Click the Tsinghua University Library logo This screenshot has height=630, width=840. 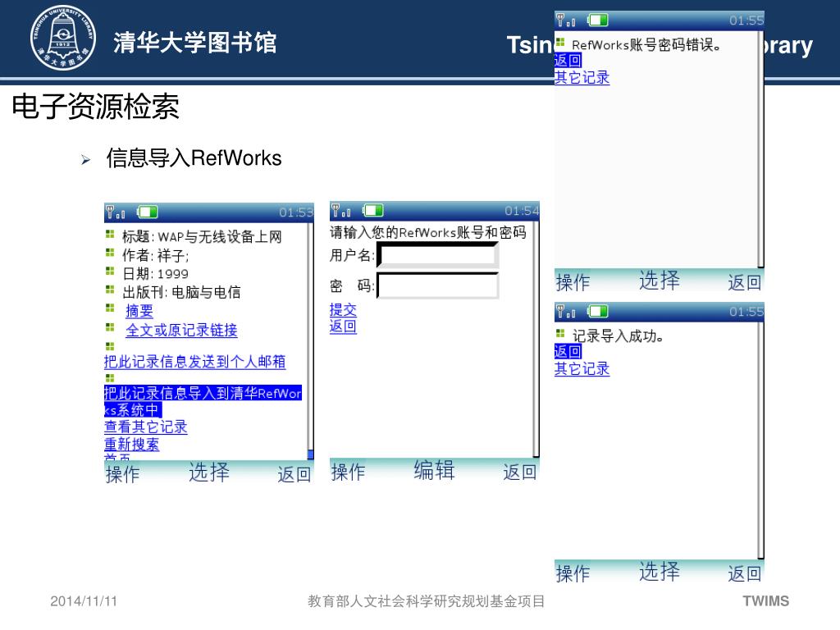[x=63, y=38]
